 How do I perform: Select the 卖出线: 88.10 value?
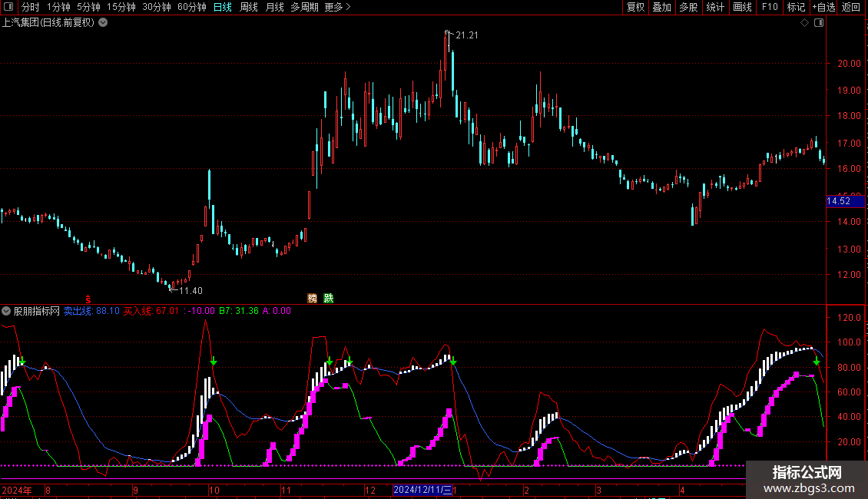(x=91, y=311)
